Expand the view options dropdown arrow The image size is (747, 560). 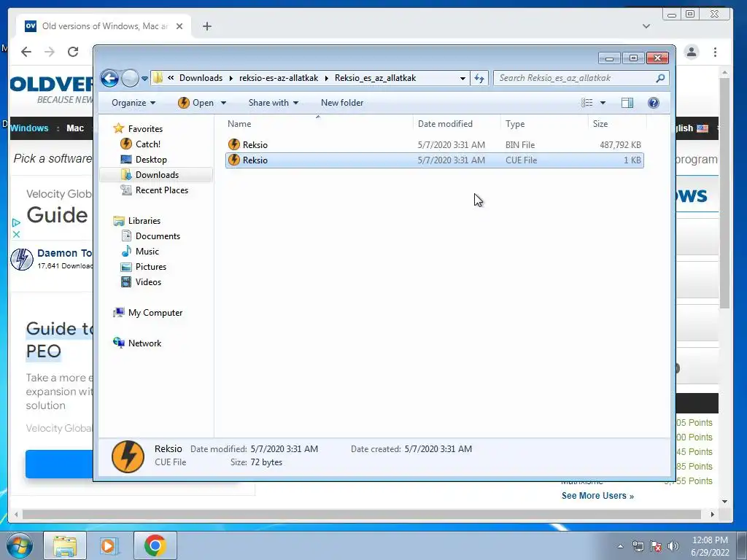click(603, 103)
